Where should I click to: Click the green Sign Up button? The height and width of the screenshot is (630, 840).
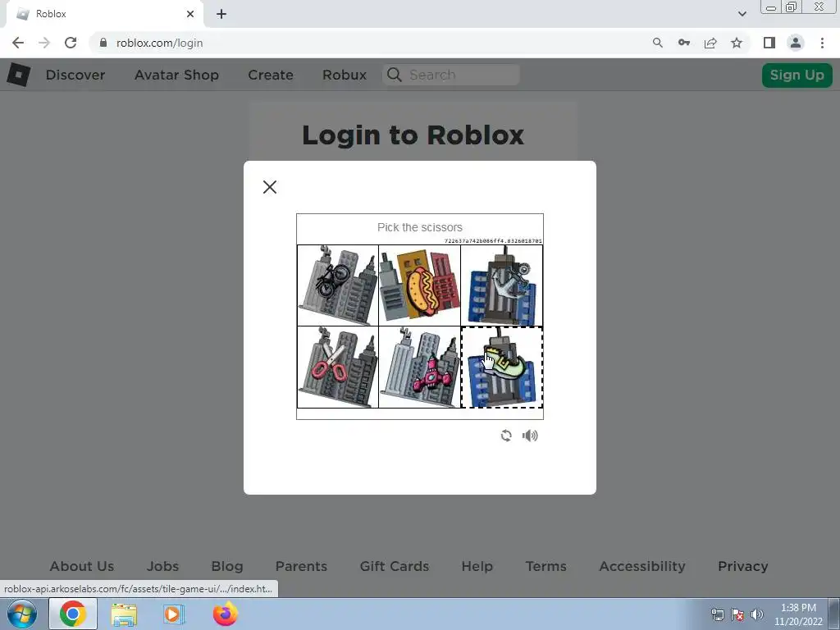click(x=797, y=75)
